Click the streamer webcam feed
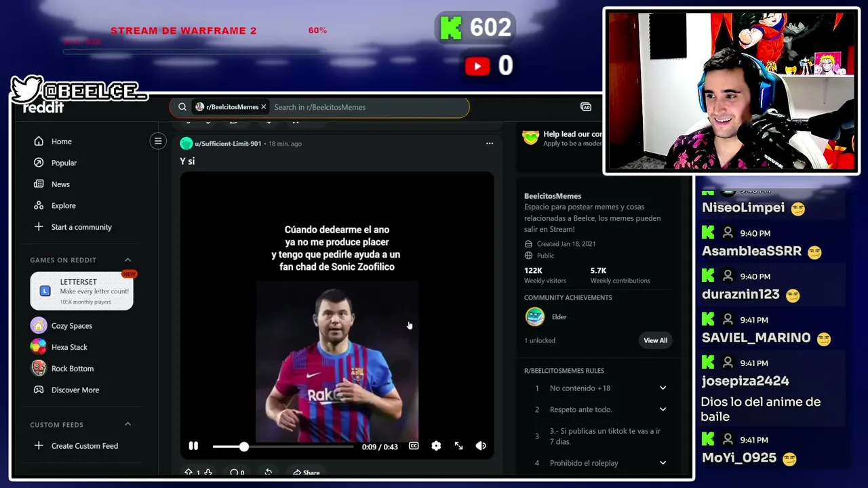Image resolution: width=868 pixels, height=488 pixels. pyautogui.click(x=731, y=91)
